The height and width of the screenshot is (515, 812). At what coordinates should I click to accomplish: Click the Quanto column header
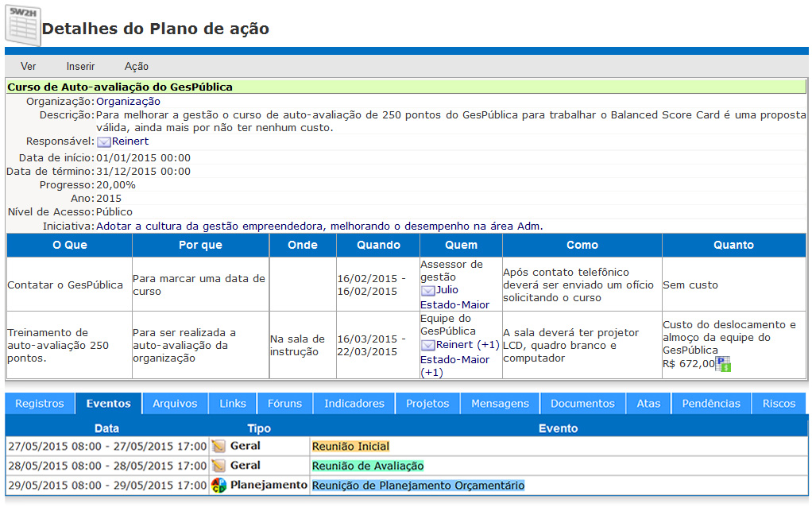(733, 246)
